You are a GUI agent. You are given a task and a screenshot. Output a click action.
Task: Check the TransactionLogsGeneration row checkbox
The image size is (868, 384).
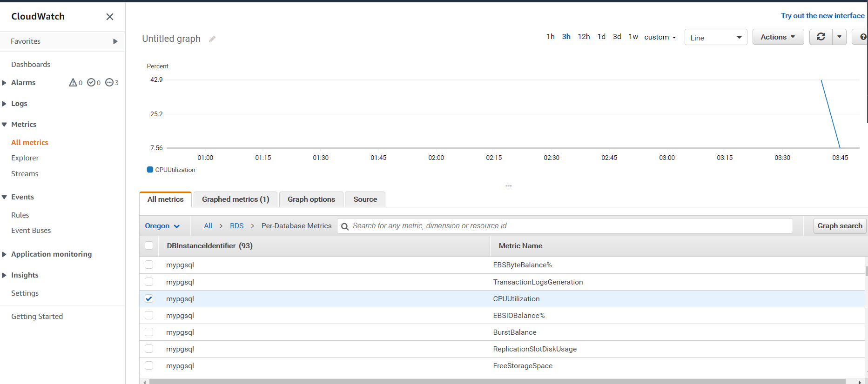coord(149,282)
